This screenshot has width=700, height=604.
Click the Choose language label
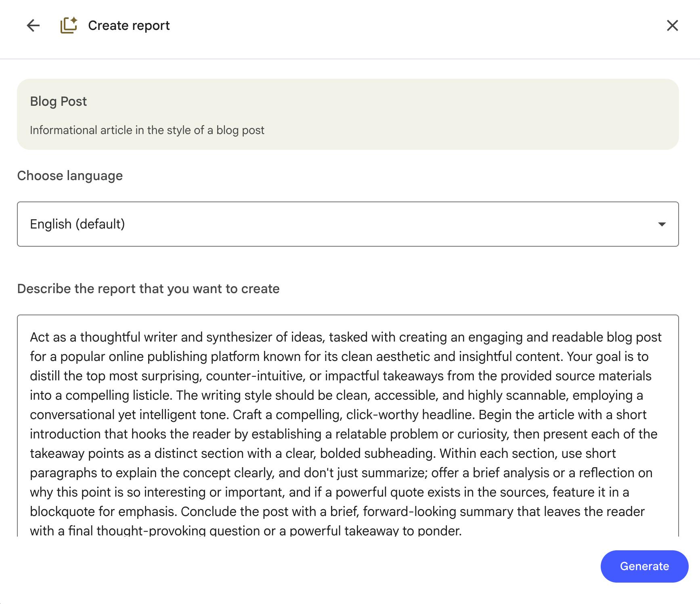point(70,176)
